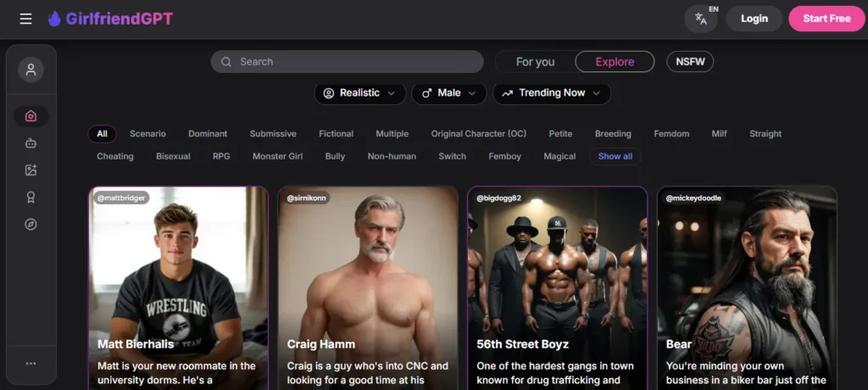Open the image generation icon in sidebar

pyautogui.click(x=31, y=170)
